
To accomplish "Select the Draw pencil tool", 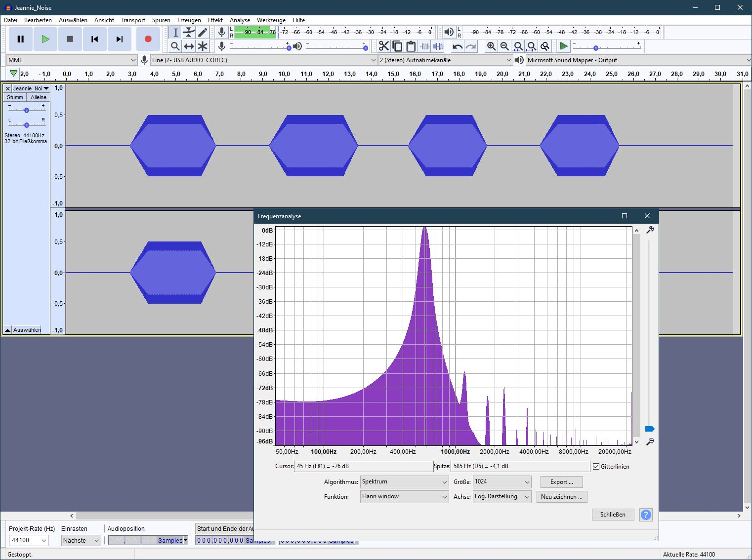I will pos(203,33).
